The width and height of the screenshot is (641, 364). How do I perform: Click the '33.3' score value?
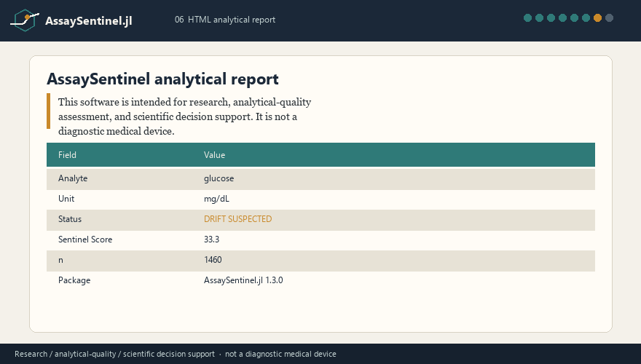(x=212, y=240)
